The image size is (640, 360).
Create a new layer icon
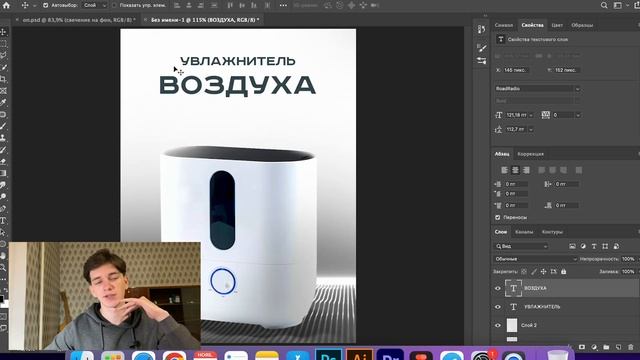pyautogui.click(x=619, y=347)
